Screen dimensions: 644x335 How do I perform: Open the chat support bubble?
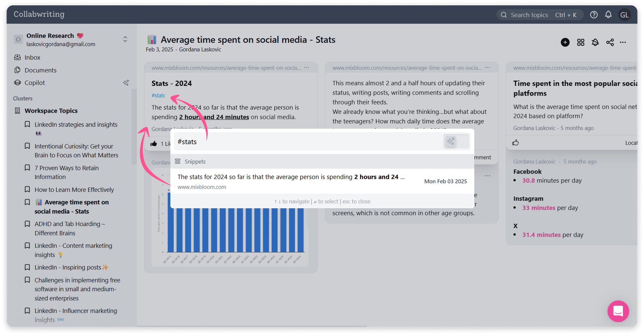click(618, 311)
